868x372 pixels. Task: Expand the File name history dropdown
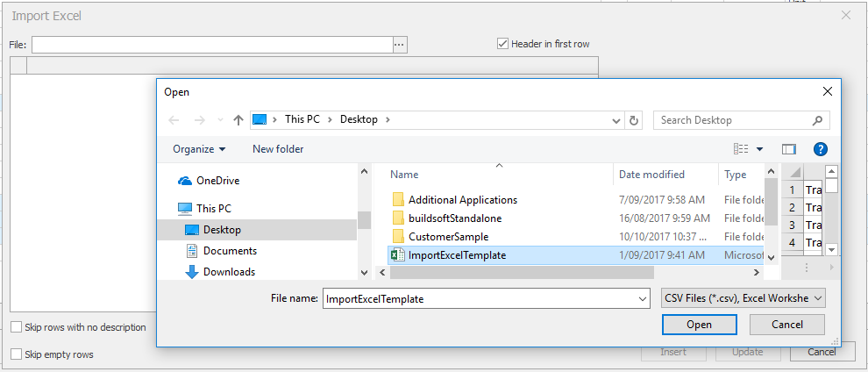click(x=642, y=299)
